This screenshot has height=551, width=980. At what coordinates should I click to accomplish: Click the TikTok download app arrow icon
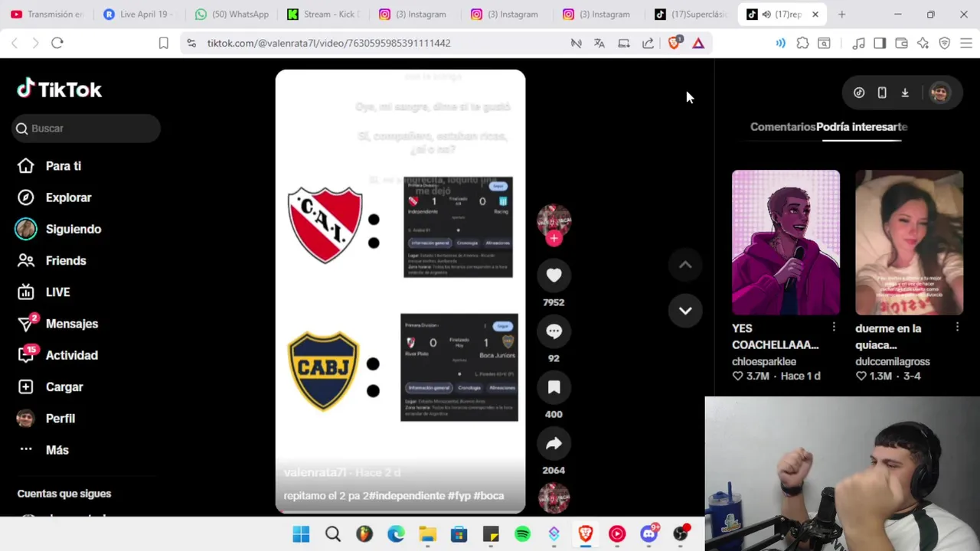(x=905, y=93)
